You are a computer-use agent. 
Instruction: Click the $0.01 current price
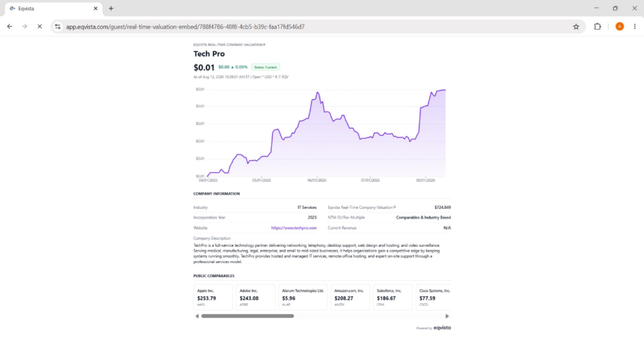coord(204,68)
